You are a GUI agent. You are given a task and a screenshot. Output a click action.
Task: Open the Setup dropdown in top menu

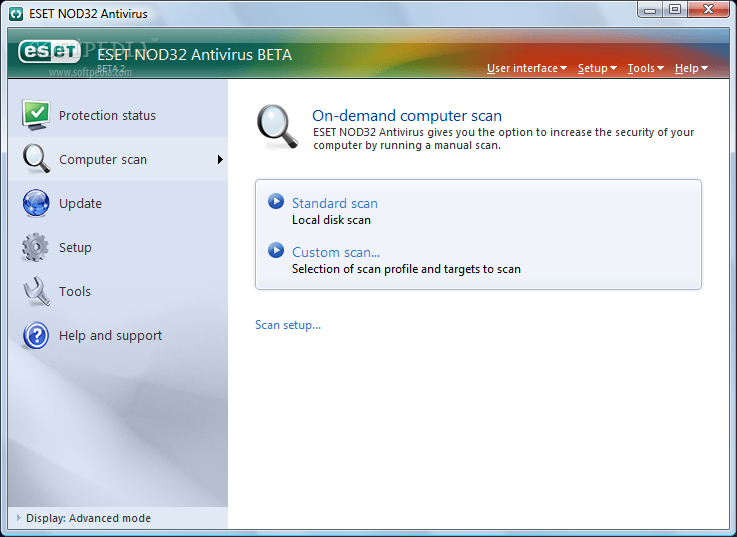[x=597, y=68]
